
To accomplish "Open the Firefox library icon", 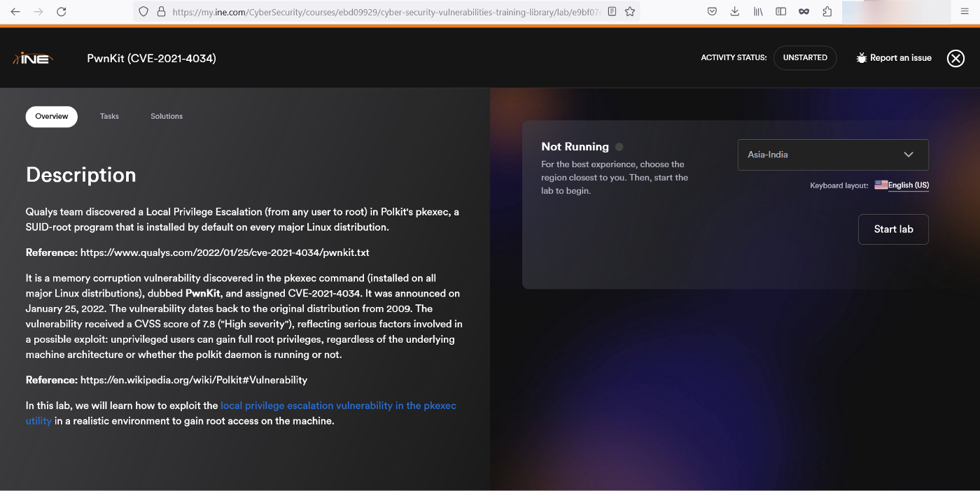I will click(757, 12).
